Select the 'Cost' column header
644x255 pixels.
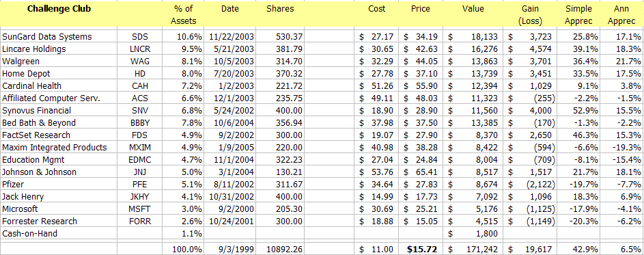pyautogui.click(x=376, y=14)
